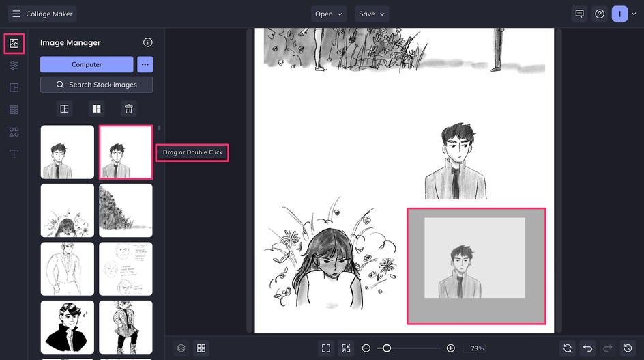This screenshot has height=360, width=644.
Task: Select black-cloaked character thumbnail
Action: (68, 327)
